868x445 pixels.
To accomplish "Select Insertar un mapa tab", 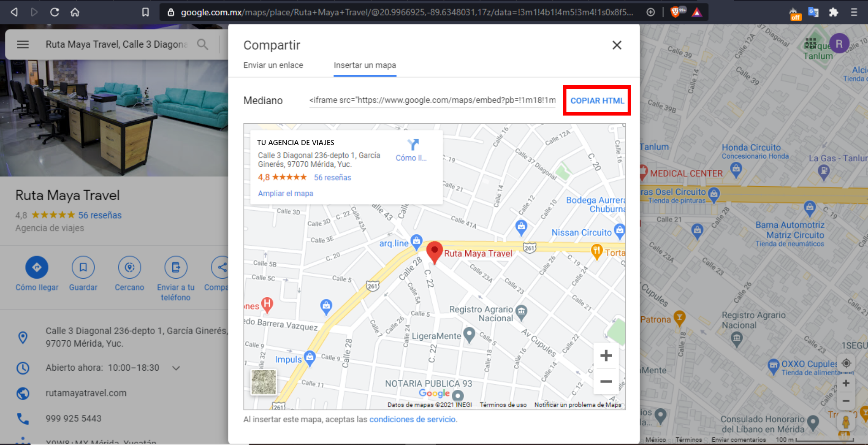I will point(365,65).
